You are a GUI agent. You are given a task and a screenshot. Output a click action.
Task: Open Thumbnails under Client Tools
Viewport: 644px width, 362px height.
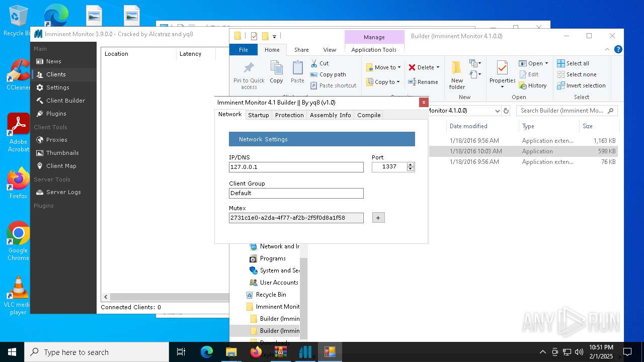tap(62, 153)
